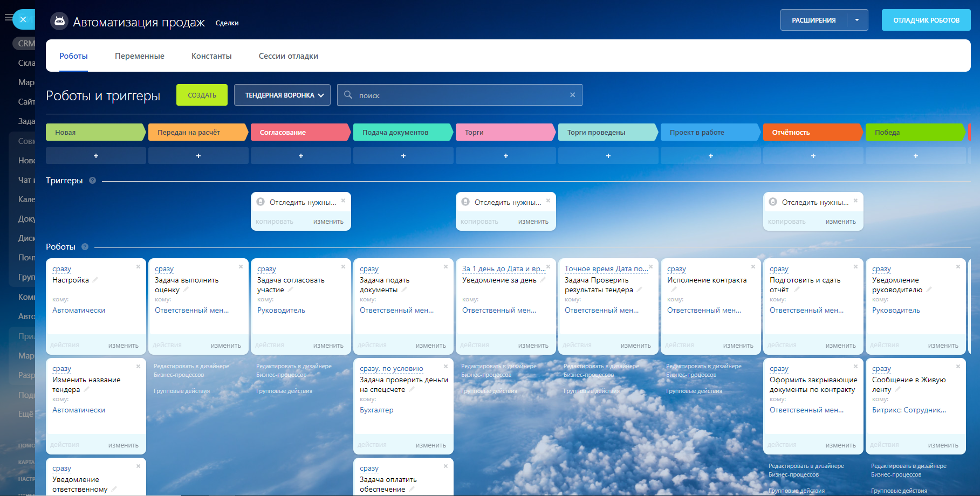Click the help icon next to Роботы heading

pos(85,247)
